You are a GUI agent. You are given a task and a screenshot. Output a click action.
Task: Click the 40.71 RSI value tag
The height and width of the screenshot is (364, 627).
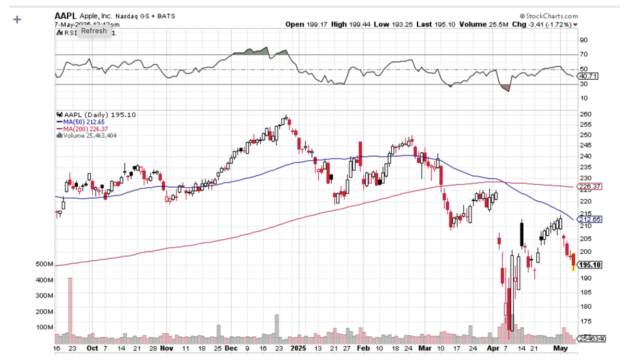click(588, 76)
